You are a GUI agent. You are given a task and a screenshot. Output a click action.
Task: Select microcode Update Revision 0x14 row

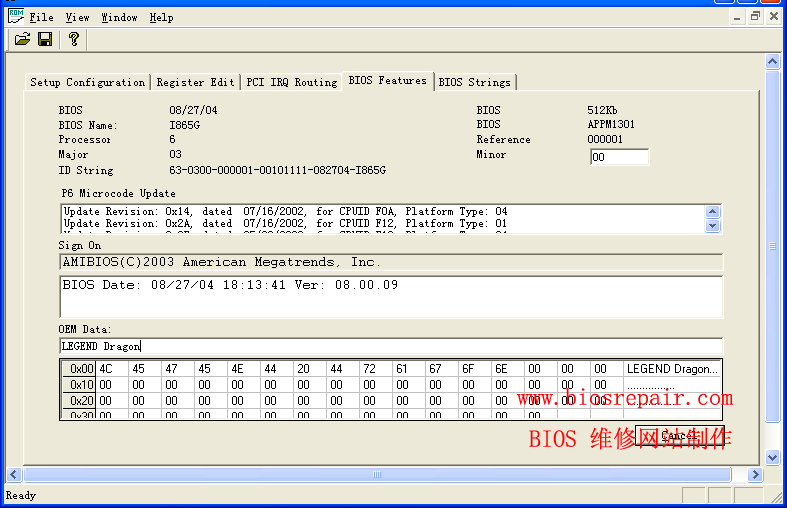(x=285, y=211)
